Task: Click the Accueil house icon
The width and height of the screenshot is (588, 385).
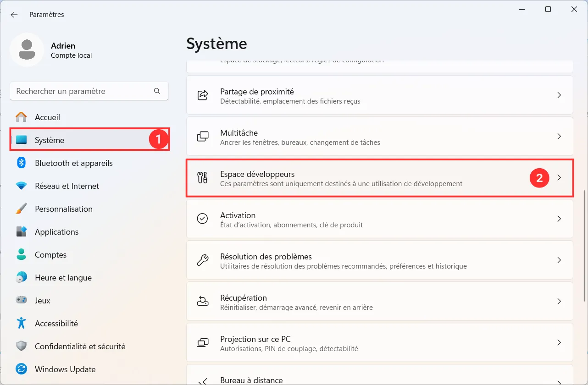Action: point(21,117)
